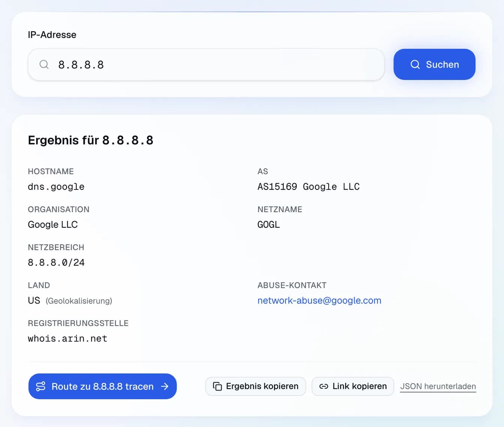Click the route icon on the trace button
Screen dimensions: 504x427
pyautogui.click(x=40, y=386)
